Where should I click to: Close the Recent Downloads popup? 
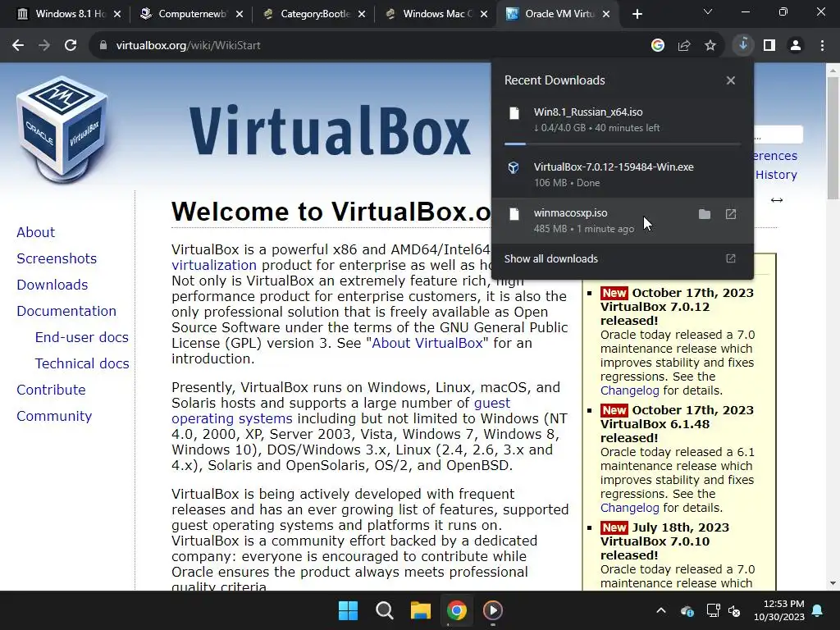click(x=731, y=80)
